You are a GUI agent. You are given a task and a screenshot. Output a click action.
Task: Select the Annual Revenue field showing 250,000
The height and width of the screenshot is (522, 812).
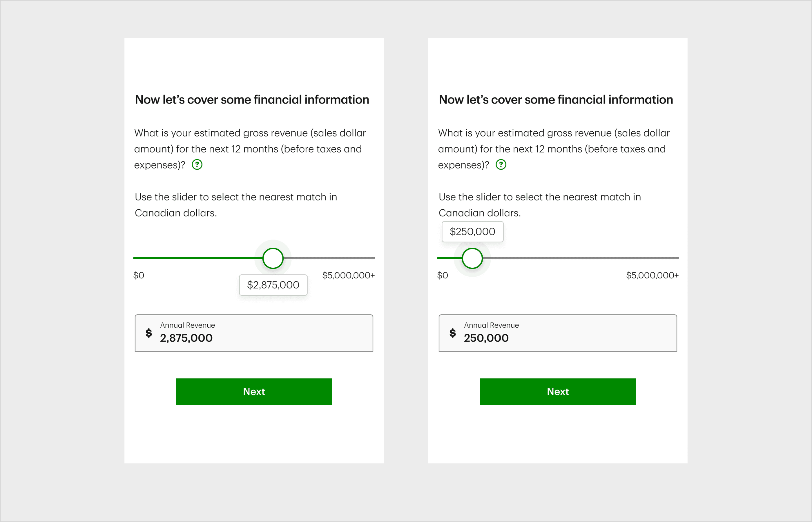557,333
